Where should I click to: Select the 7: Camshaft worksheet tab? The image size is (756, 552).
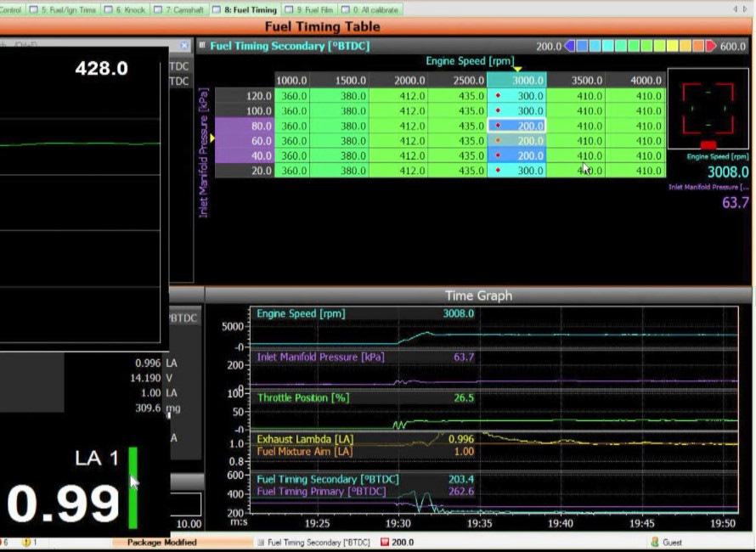179,9
